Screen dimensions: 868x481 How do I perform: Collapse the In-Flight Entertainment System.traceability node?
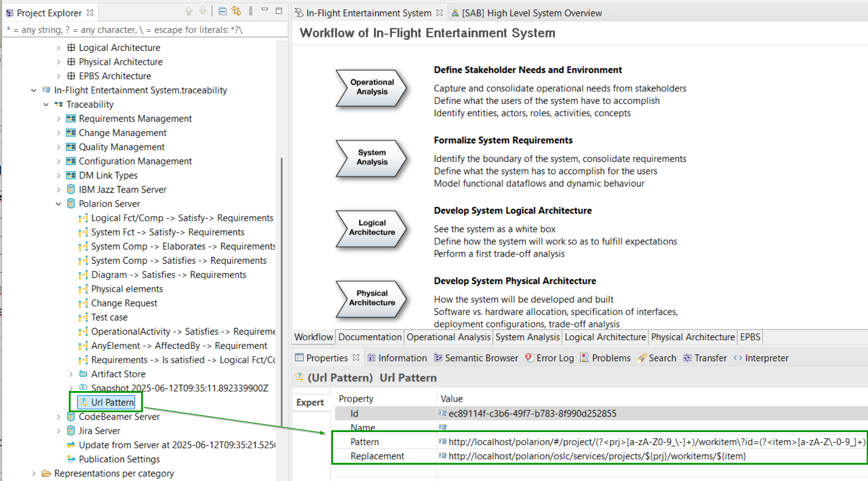tap(34, 90)
